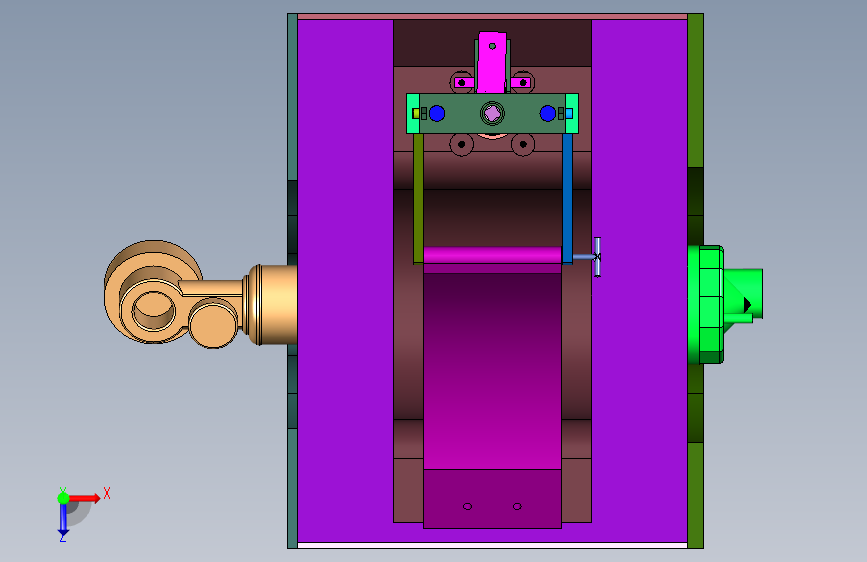The height and width of the screenshot is (562, 867).
Task: Select the large purple panel on the right side
Action: [x=639, y=281]
